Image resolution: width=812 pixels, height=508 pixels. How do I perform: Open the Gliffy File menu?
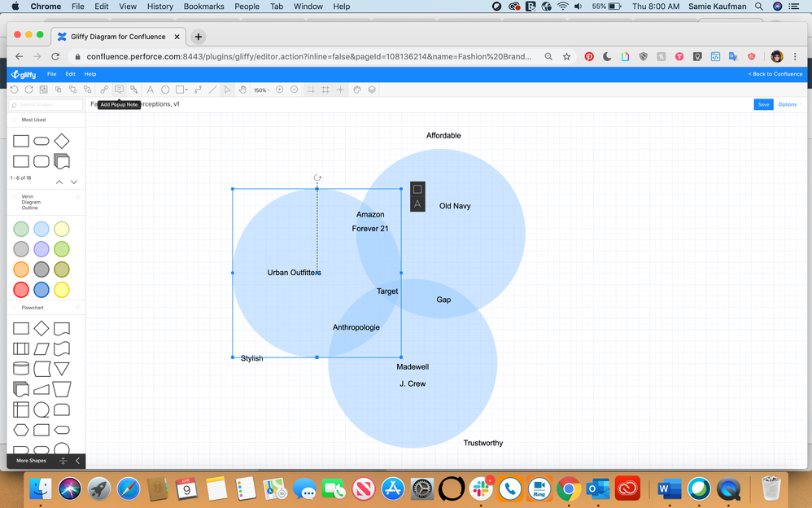coord(52,74)
